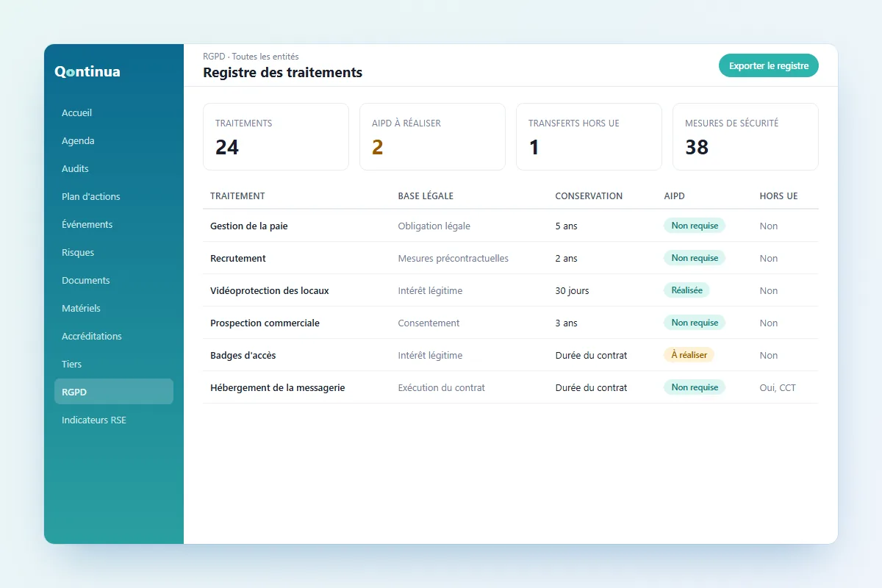Screen dimensions: 882x588
Task: Open Indicateurs RSE in sidebar
Action: click(x=114, y=420)
